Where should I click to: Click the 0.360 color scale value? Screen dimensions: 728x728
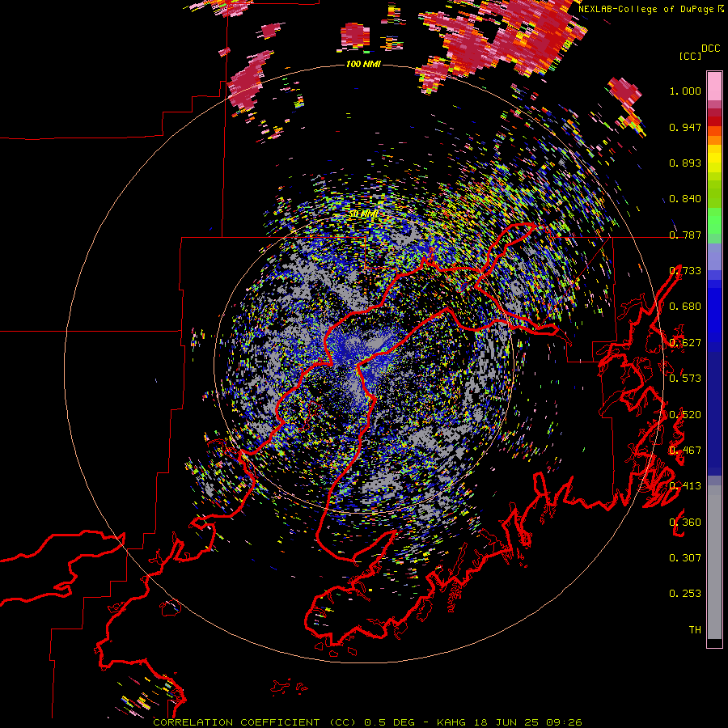click(x=685, y=523)
